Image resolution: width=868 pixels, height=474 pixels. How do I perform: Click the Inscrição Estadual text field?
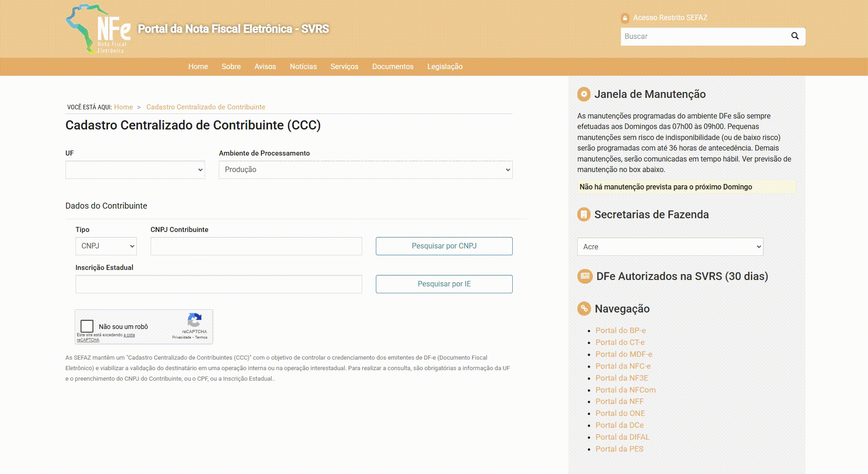click(x=218, y=284)
